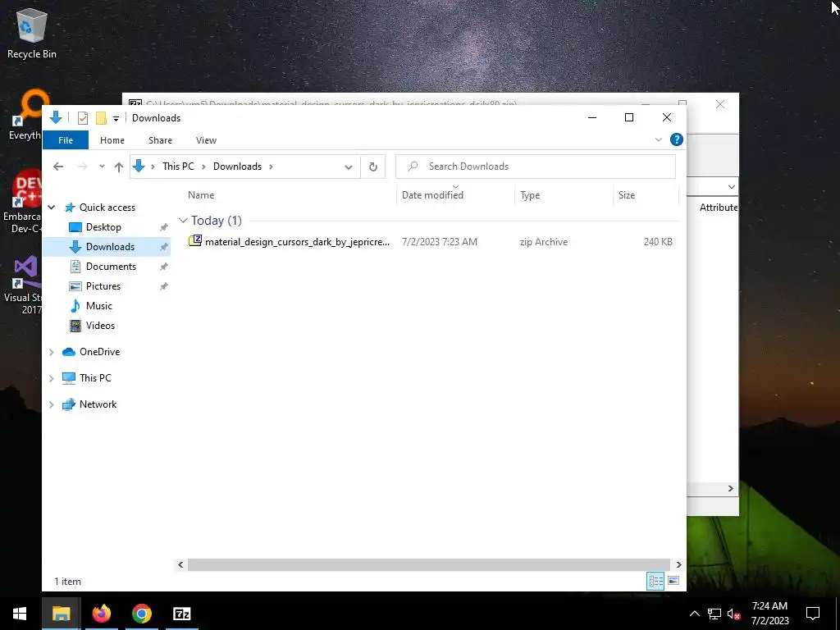Viewport: 840px width, 630px height.
Task: Click the 240 KB size cell
Action: point(657,242)
